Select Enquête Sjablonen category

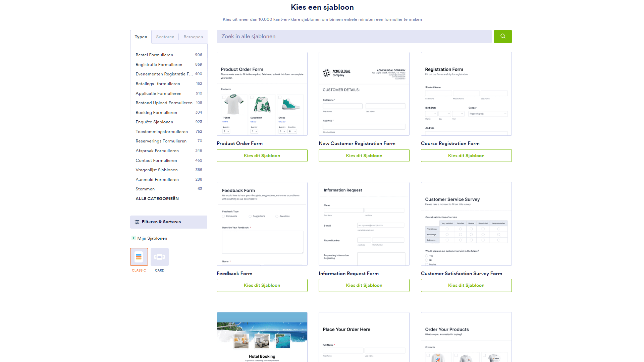[154, 122]
